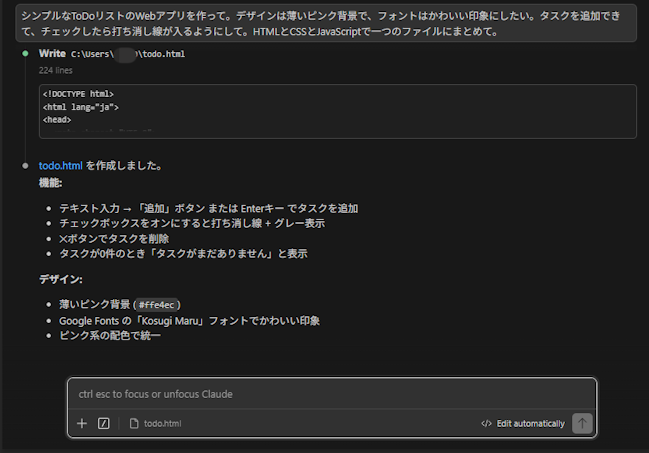The height and width of the screenshot is (453, 649).
Task: Focus the Claude prompt input field
Action: (x=332, y=394)
